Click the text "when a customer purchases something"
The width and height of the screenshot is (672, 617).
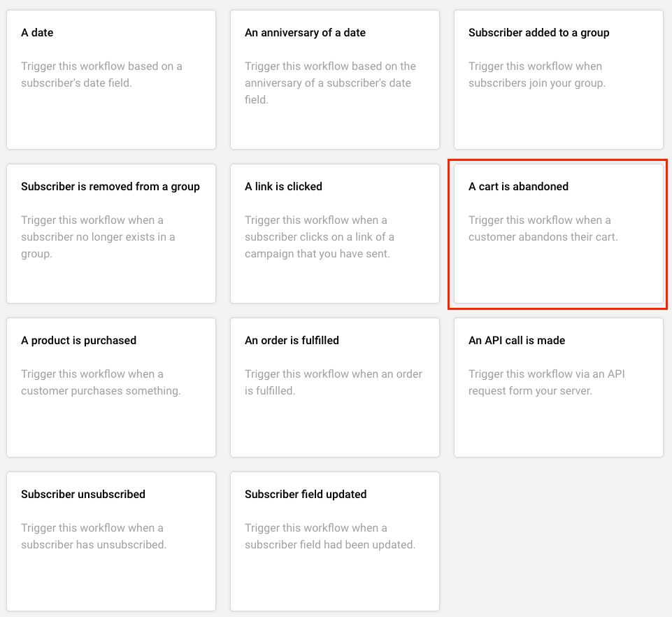[x=101, y=383]
